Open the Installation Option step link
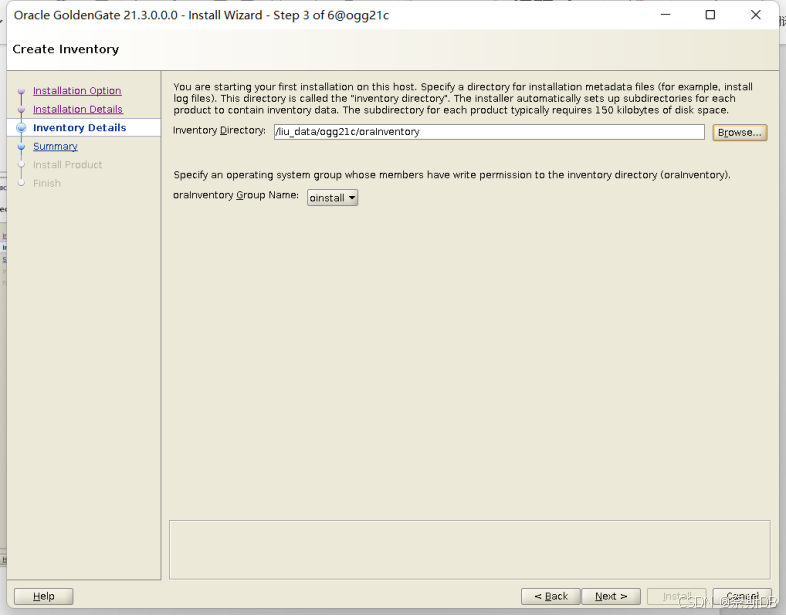786x616 pixels. click(77, 91)
